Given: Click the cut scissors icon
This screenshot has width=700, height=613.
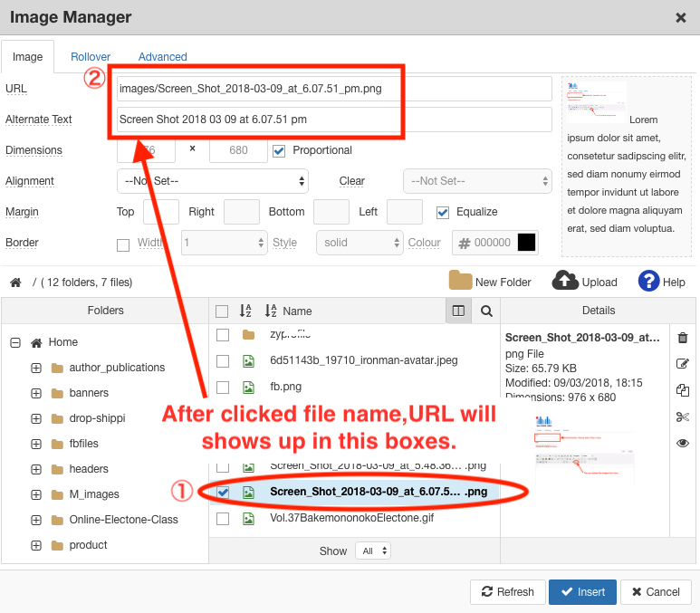Looking at the screenshot, I should pos(683,417).
